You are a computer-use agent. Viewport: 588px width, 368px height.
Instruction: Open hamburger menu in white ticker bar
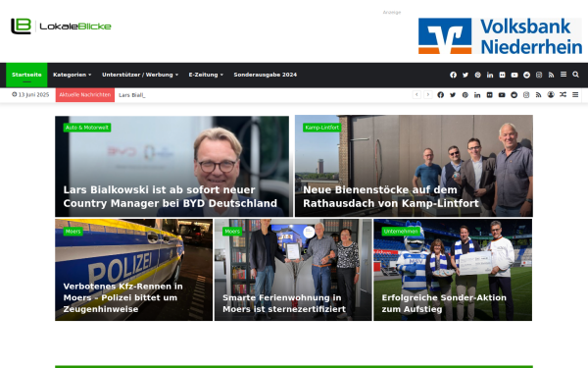coord(575,94)
